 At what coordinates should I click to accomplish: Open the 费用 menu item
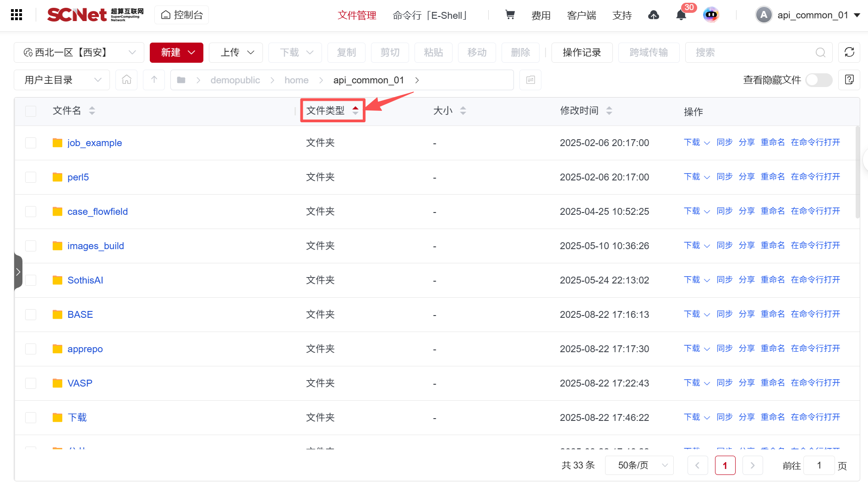point(540,16)
